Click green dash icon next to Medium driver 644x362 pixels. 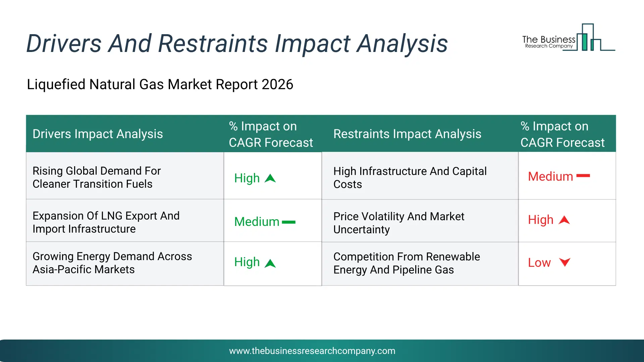click(x=288, y=222)
